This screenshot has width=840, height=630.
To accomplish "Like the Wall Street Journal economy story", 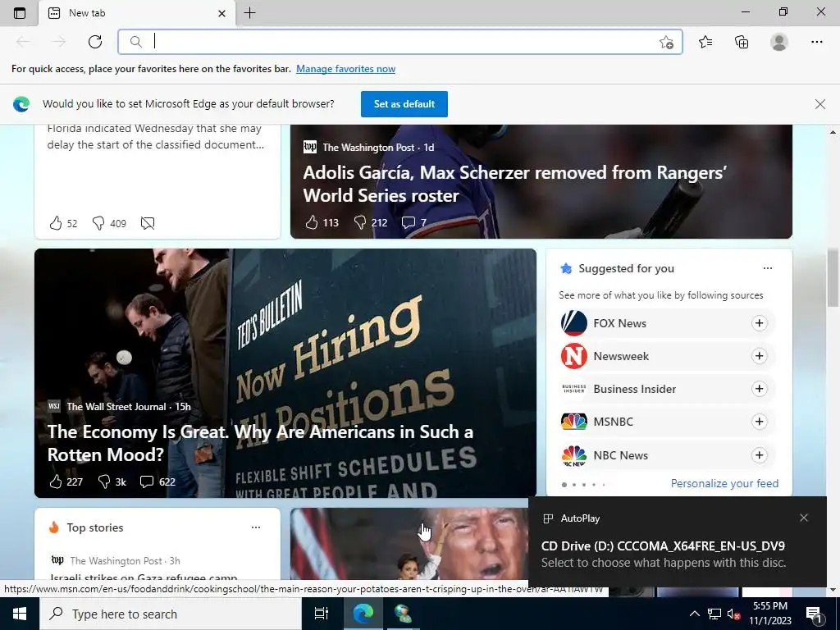I will click(x=56, y=482).
